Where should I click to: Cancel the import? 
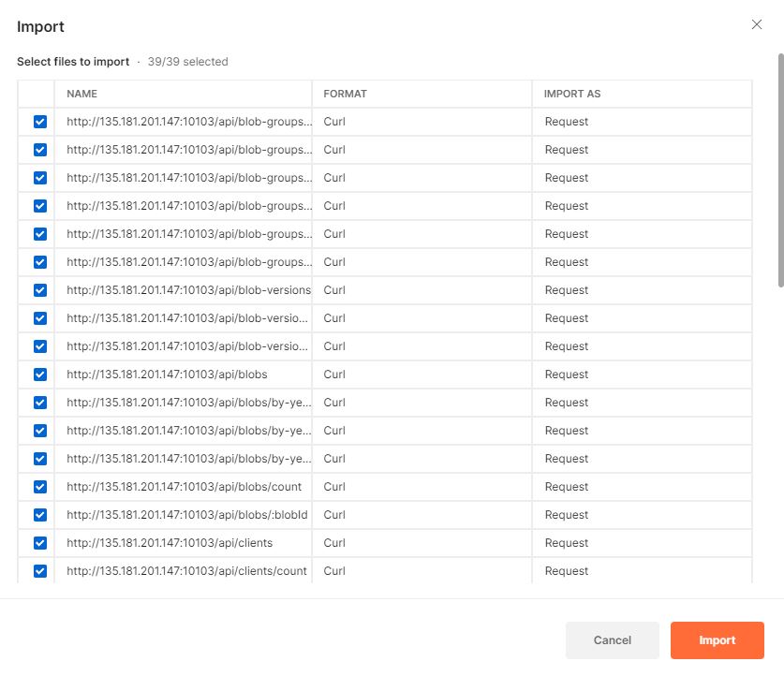tap(612, 640)
